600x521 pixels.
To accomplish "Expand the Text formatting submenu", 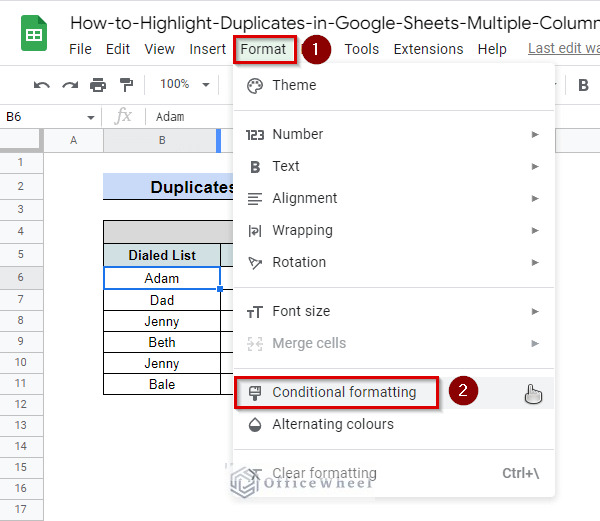I will (x=286, y=166).
